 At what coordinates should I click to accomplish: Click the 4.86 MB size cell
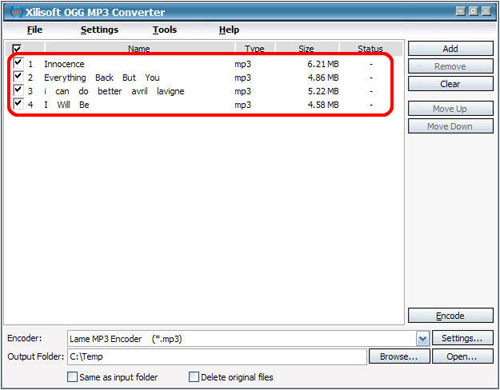[323, 77]
